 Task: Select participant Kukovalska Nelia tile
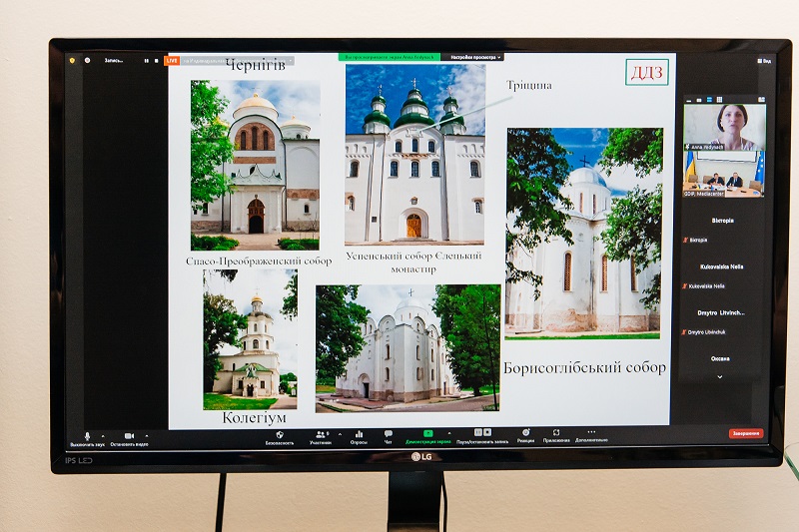click(724, 274)
